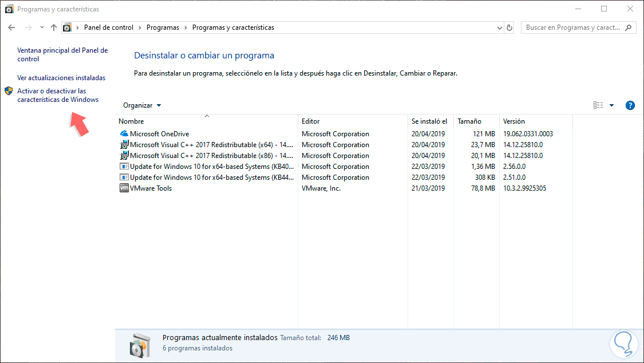Image resolution: width=644 pixels, height=363 pixels.
Task: Open recent locations dropdown arrow
Action: click(42, 27)
